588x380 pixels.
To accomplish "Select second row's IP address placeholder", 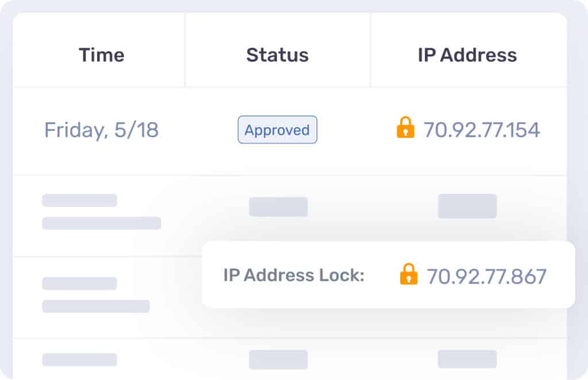I will [467, 206].
